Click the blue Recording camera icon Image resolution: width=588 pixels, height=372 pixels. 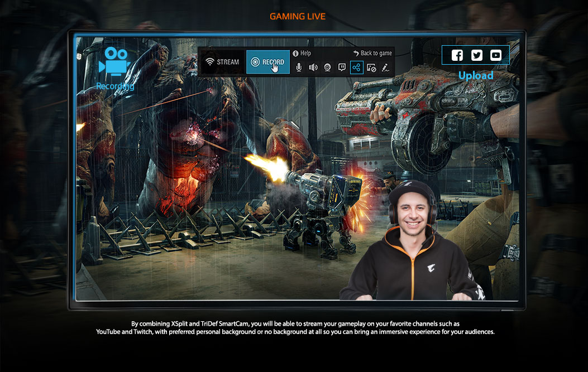[114, 62]
